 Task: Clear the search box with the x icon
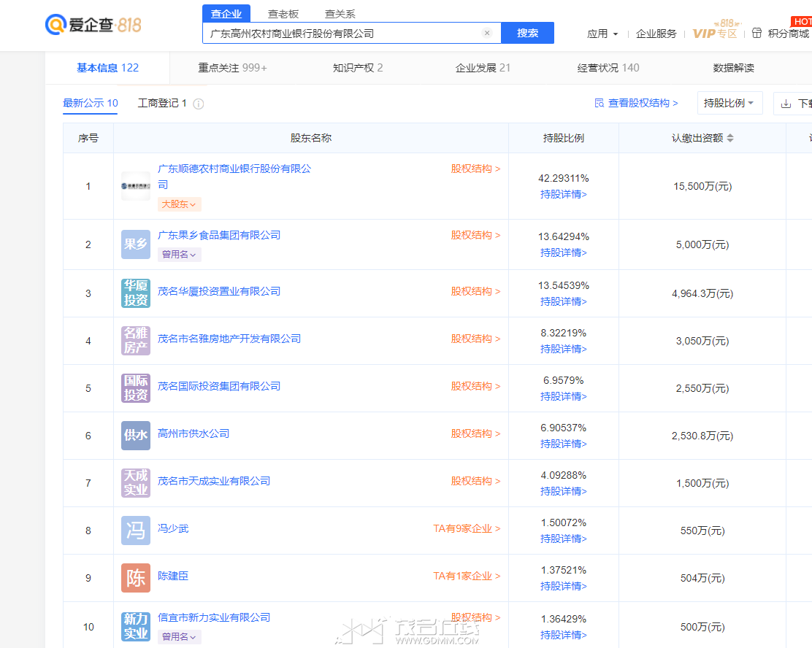(x=487, y=33)
